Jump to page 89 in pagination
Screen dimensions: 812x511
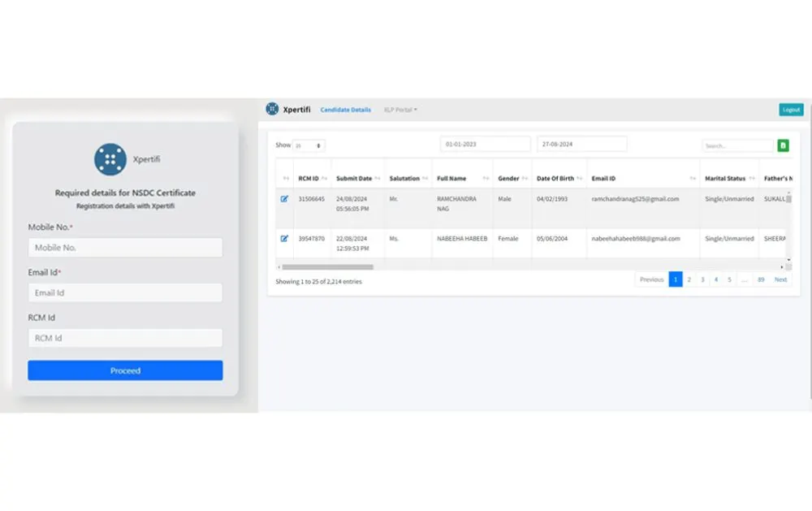(761, 279)
